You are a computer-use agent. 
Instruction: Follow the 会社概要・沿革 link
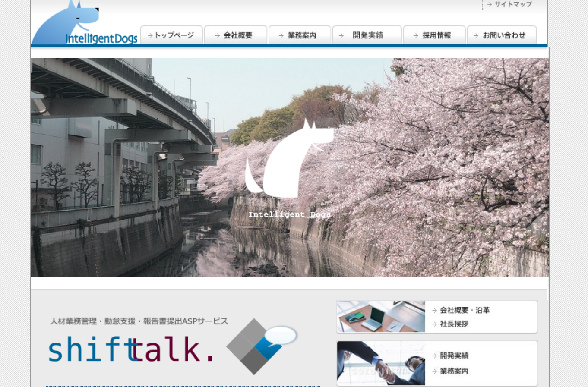tap(465, 310)
